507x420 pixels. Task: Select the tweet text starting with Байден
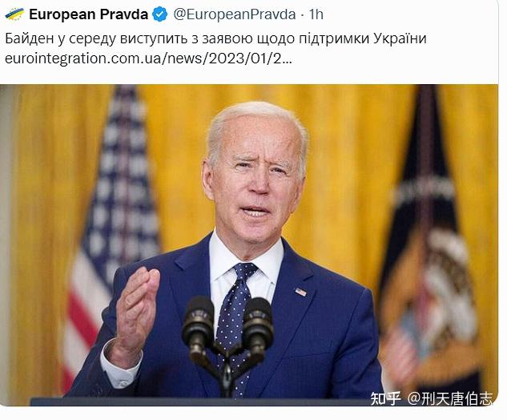click(215, 38)
